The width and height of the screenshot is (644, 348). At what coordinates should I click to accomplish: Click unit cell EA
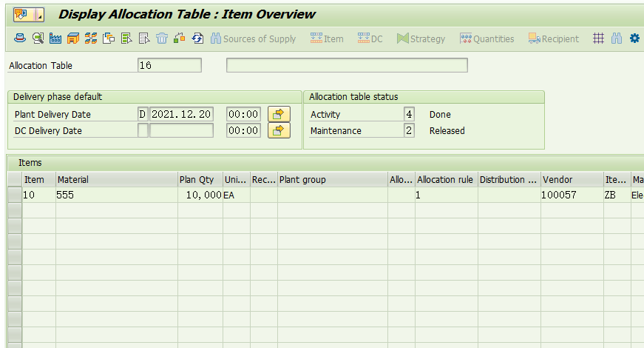point(237,195)
